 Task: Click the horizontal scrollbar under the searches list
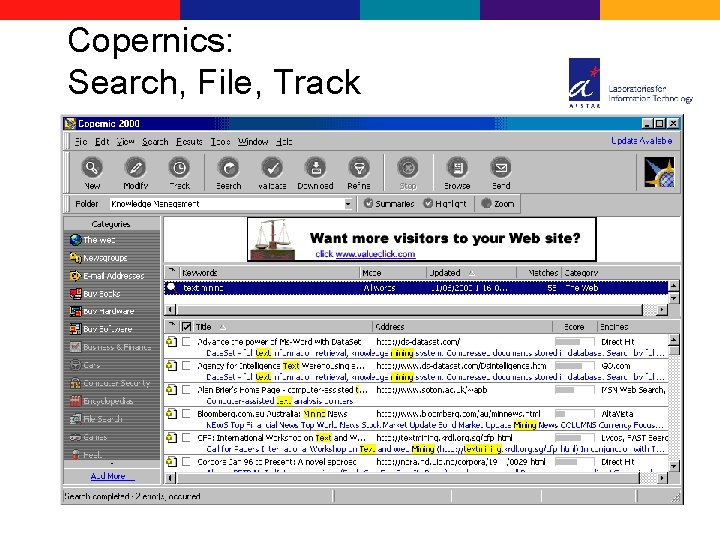click(416, 310)
